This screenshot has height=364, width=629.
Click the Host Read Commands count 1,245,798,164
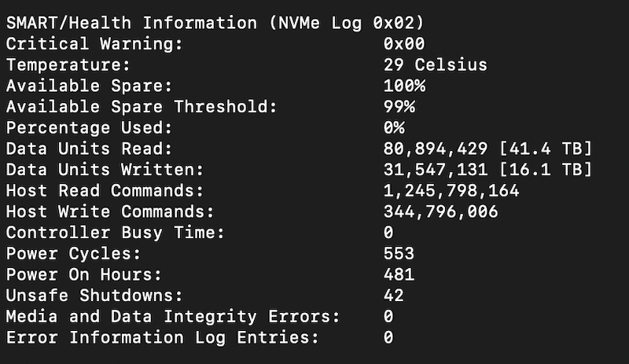coord(451,190)
